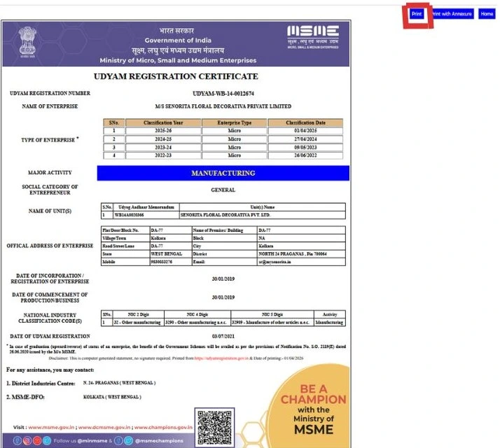The width and height of the screenshot is (500, 448).
Task: Click the Print with Annexure button
Action: tap(452, 14)
